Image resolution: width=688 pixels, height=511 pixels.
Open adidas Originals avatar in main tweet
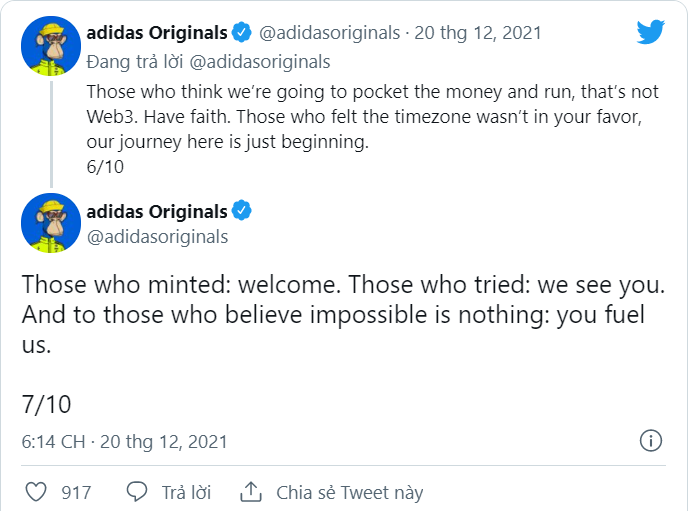point(51,222)
